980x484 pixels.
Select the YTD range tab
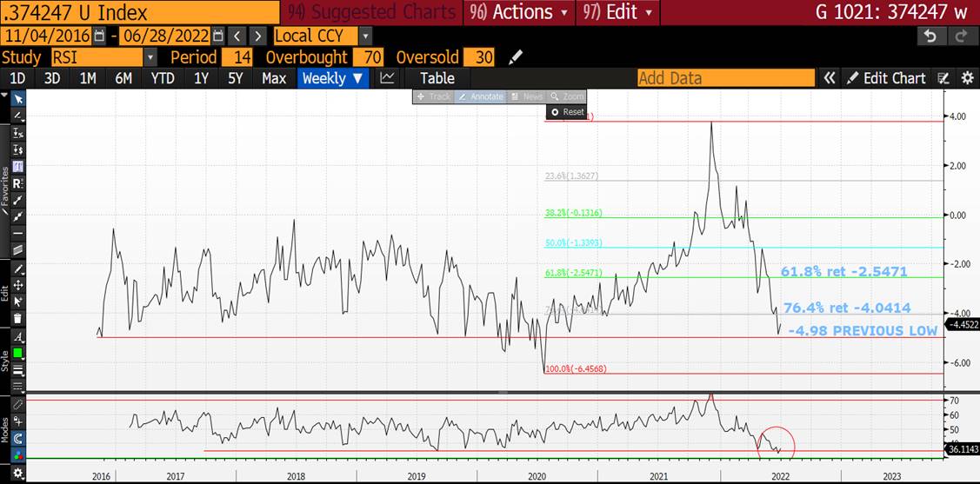[x=163, y=78]
